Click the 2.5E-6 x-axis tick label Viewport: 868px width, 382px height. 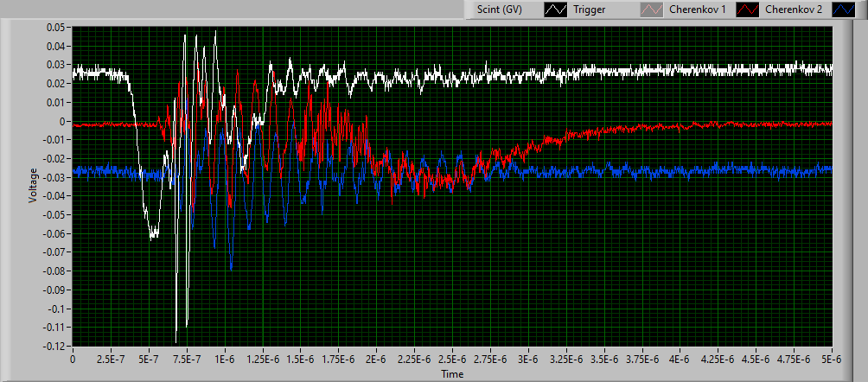452,359
